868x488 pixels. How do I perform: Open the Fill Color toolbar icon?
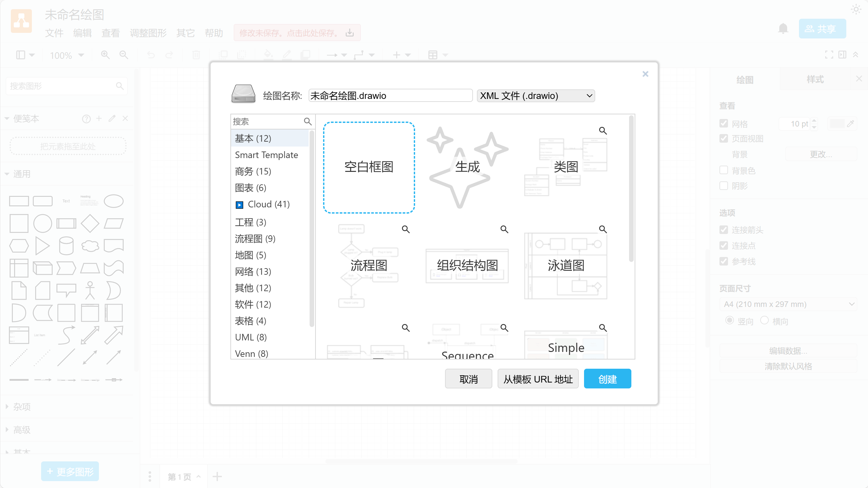pos(268,55)
